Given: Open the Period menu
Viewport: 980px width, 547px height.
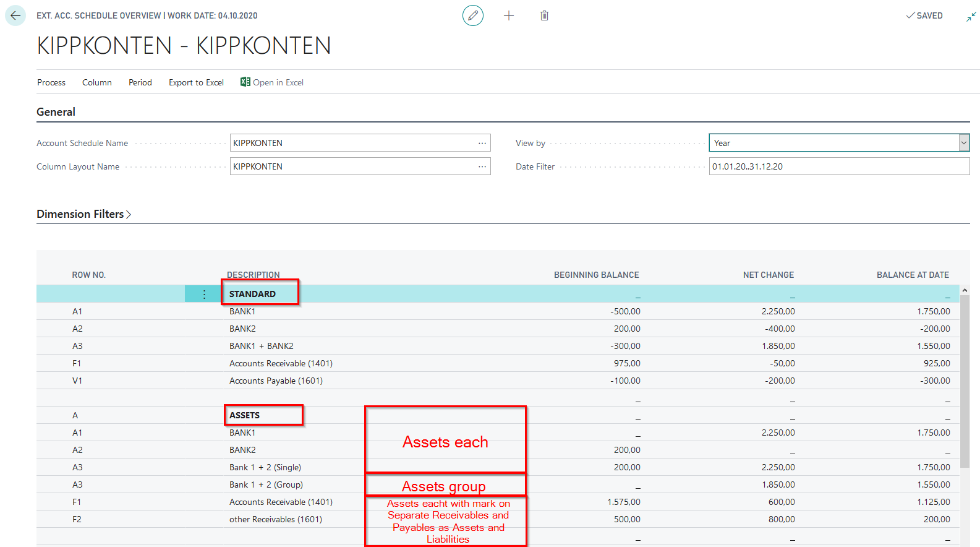Looking at the screenshot, I should [x=140, y=82].
